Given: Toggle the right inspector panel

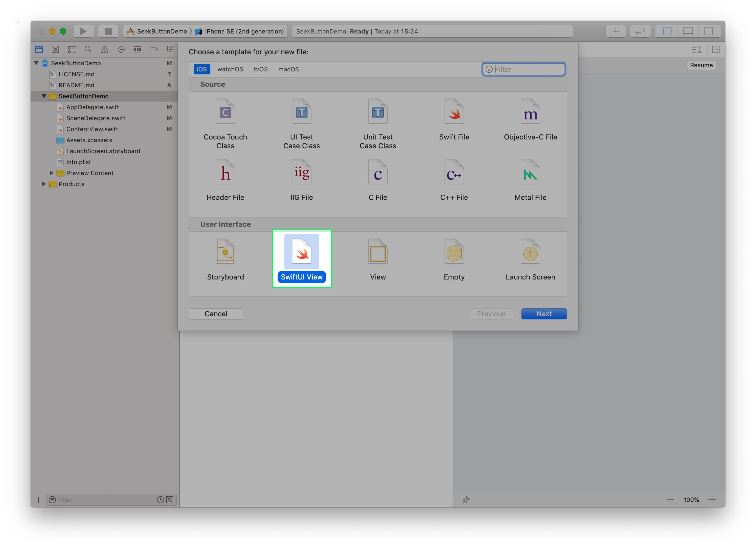Looking at the screenshot, I should click(709, 31).
